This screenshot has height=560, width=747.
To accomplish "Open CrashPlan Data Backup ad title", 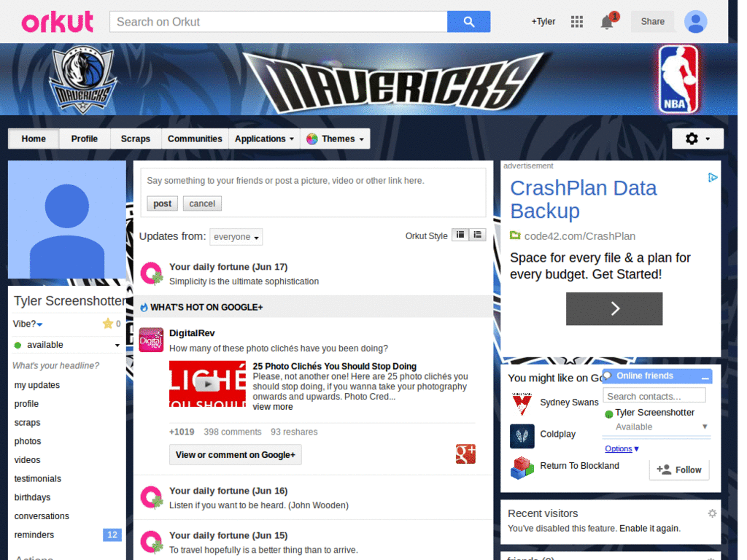I will click(583, 200).
